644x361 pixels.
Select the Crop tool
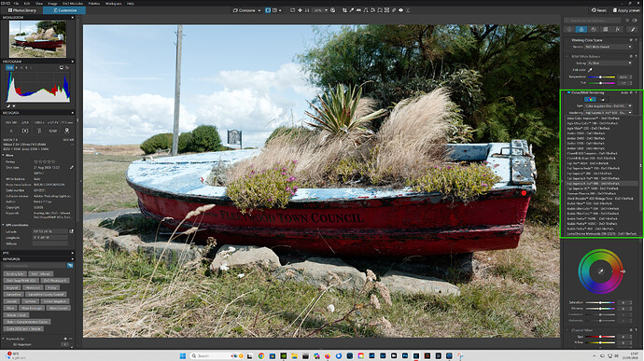click(x=344, y=10)
